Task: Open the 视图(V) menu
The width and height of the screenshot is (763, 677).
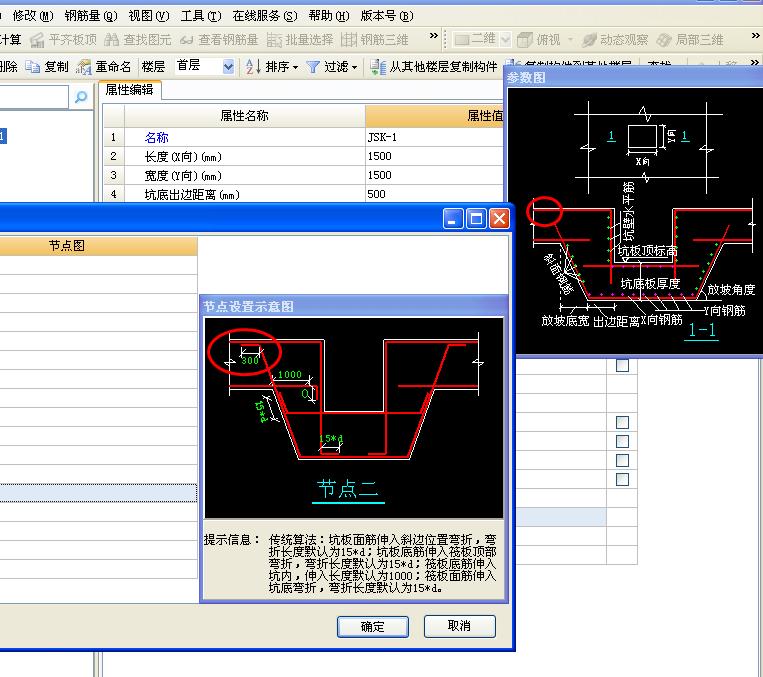Action: coord(149,16)
